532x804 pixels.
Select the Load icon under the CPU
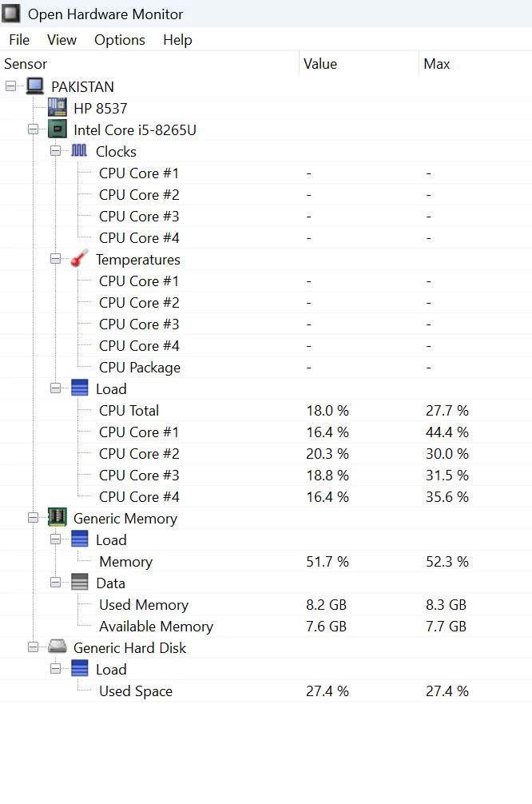79,388
